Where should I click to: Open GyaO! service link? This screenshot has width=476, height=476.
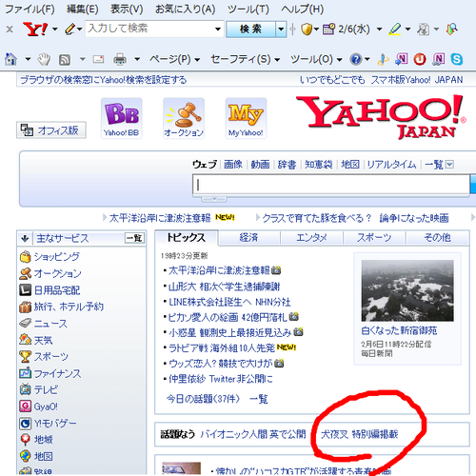(x=46, y=407)
